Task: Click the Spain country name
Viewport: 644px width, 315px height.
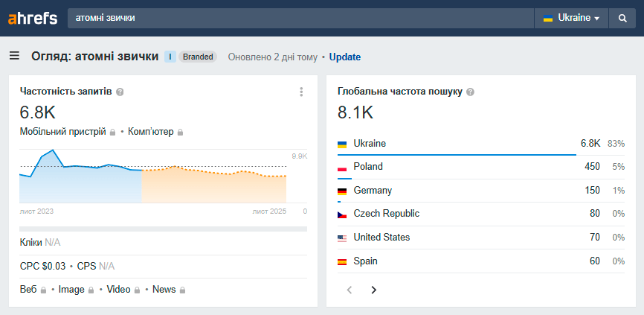Action: [366, 261]
